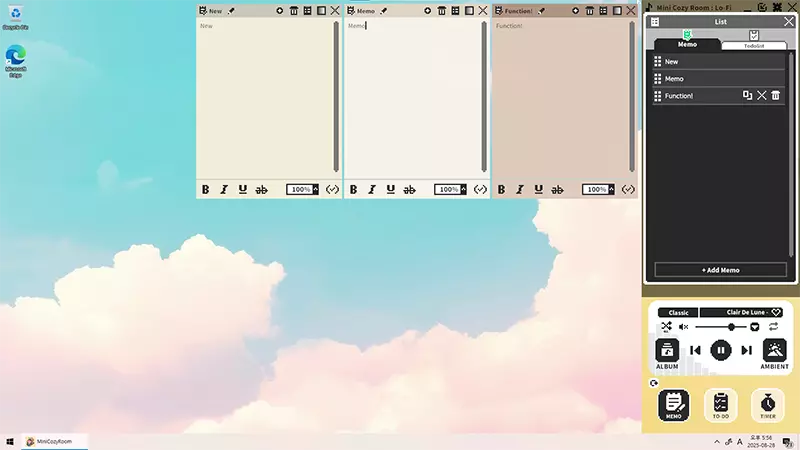Click the + Add Memo button
Image resolution: width=800 pixels, height=450 pixels.
coord(720,270)
